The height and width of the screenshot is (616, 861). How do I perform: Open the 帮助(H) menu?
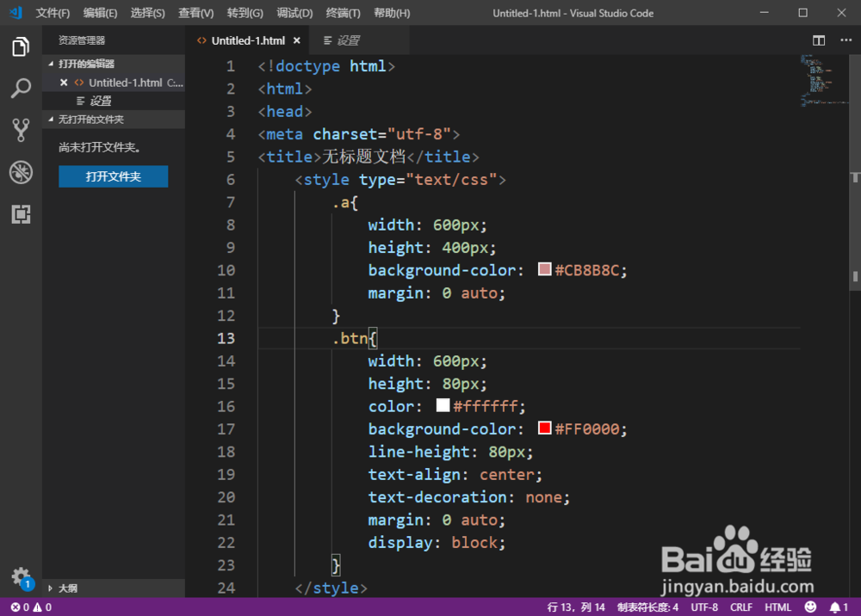[x=392, y=13]
